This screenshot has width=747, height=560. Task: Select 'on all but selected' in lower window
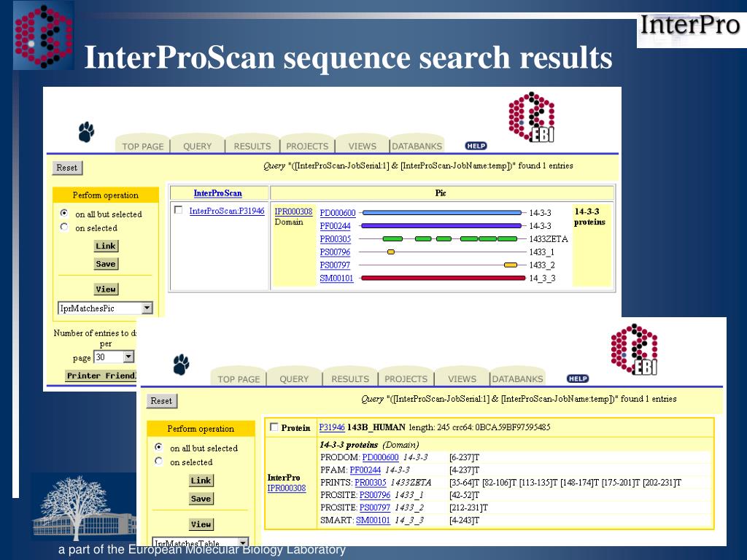click(x=158, y=447)
